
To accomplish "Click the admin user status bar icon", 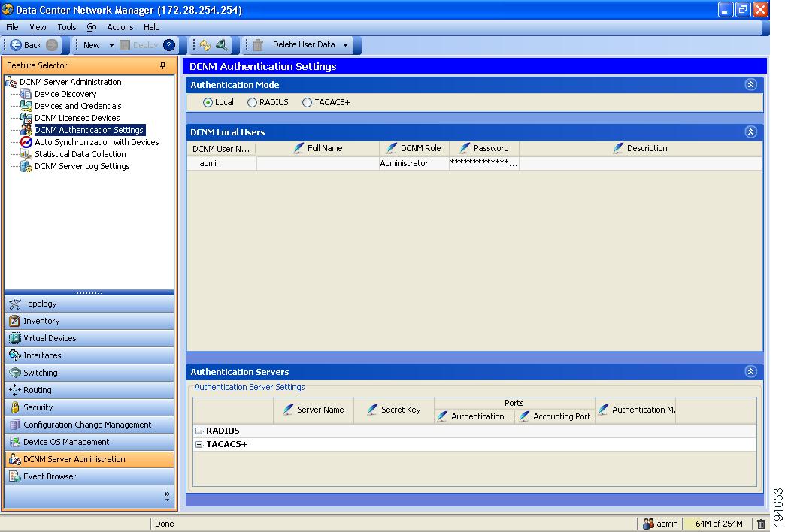I will 648,524.
